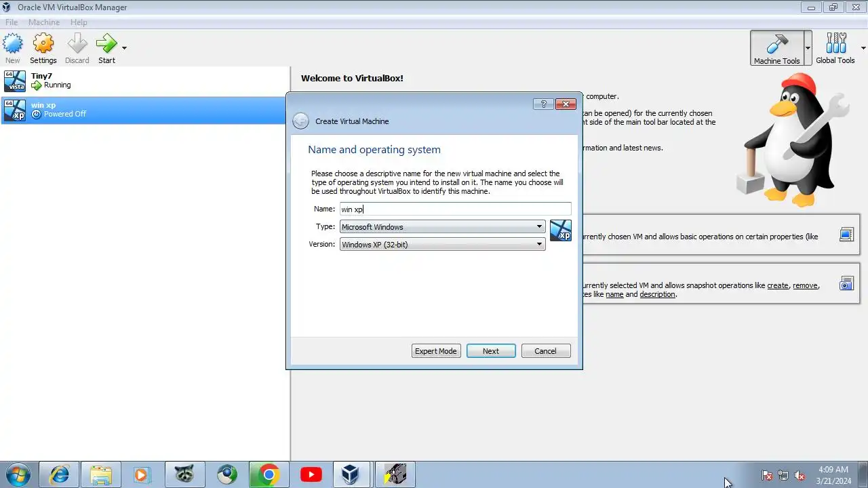The height and width of the screenshot is (488, 868).
Task: Click the raccoon app taskbar icon
Action: pyautogui.click(x=184, y=474)
